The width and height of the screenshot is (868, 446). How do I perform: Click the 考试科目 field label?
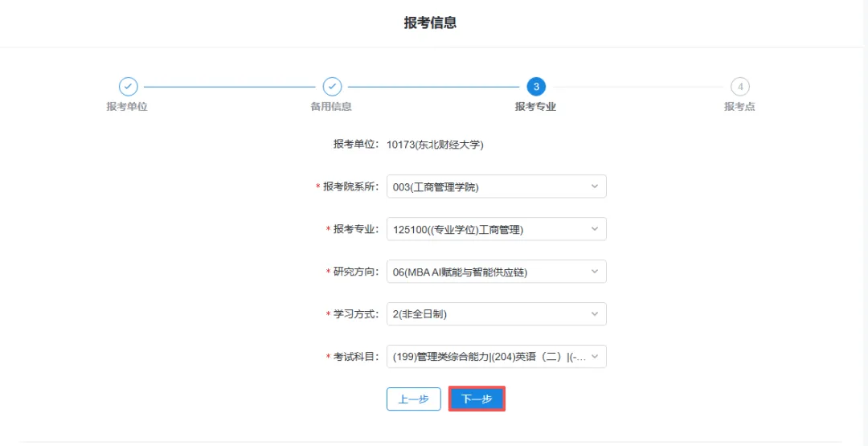(356, 357)
